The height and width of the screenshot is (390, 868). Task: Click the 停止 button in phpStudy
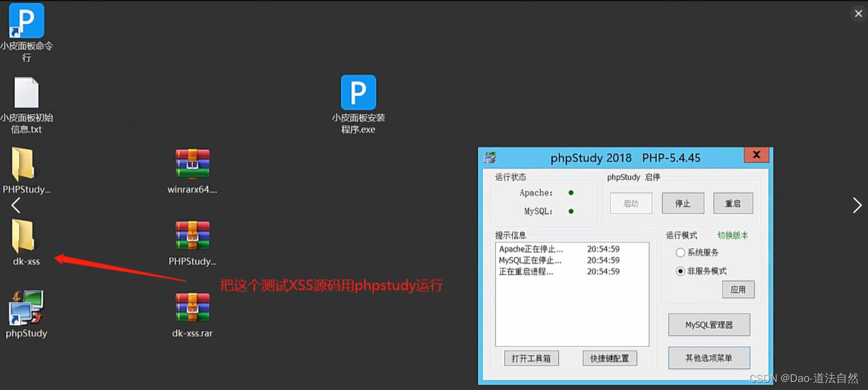tap(683, 203)
